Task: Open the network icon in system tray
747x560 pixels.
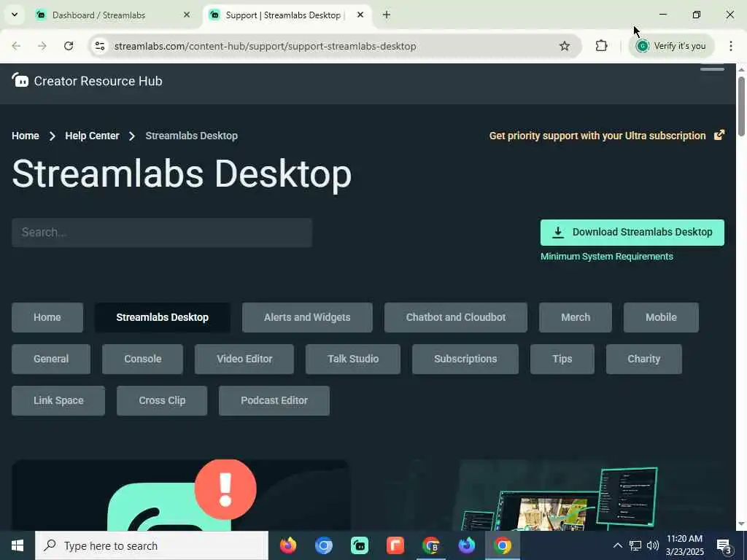Action: pos(635,545)
